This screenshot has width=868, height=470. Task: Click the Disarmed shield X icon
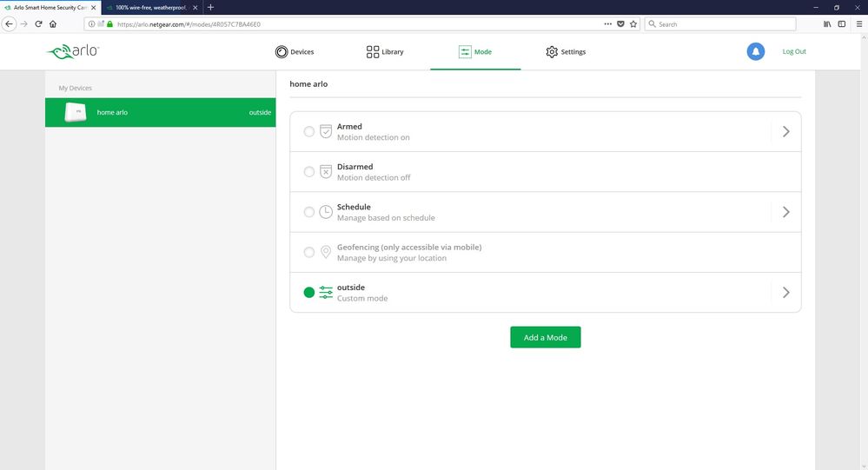pyautogui.click(x=326, y=172)
